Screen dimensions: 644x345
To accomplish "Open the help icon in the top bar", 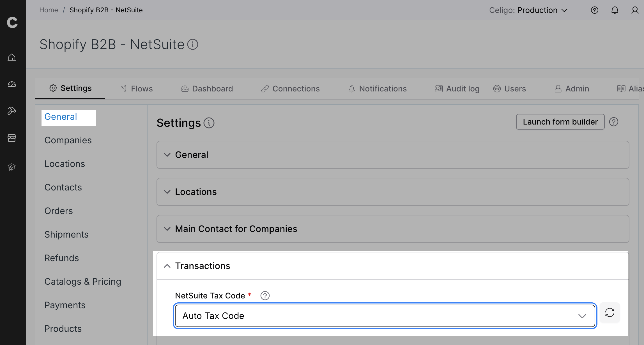I will [x=594, y=10].
